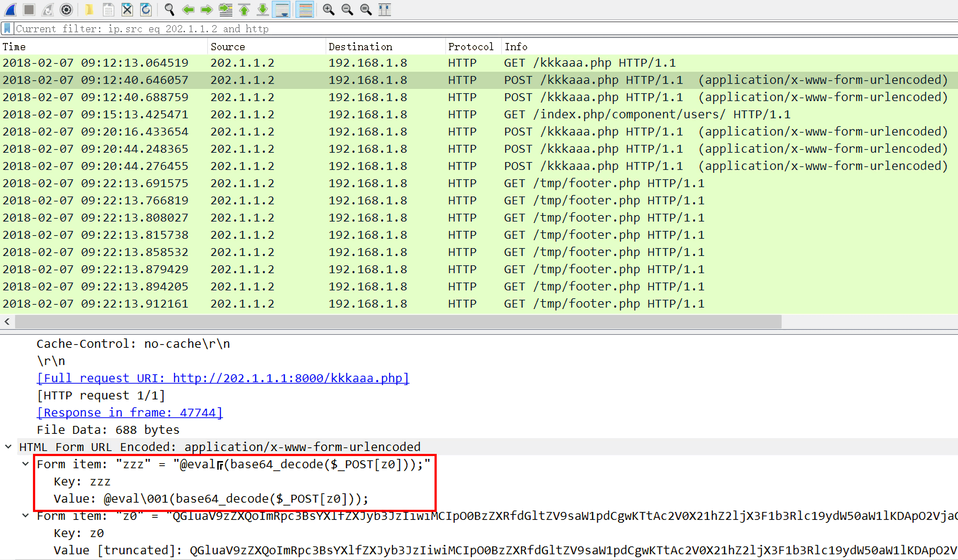Select footer.php packet at 09:22:13.815738
Image resolution: width=958 pixels, height=560 pixels.
[479, 235]
